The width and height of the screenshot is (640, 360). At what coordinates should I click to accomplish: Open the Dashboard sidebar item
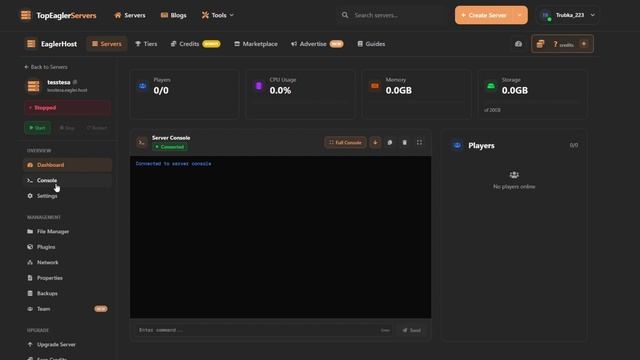(67, 165)
